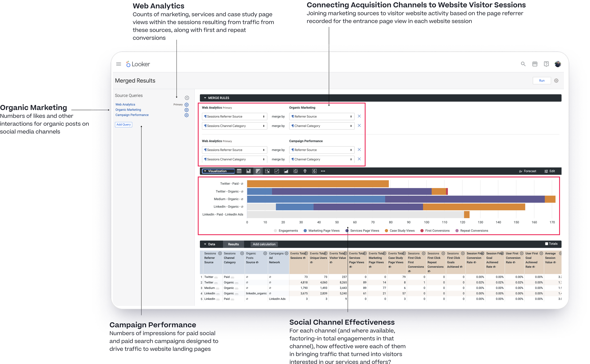The width and height of the screenshot is (590, 364).
Task: Switch to the Results tab
Action: [233, 244]
